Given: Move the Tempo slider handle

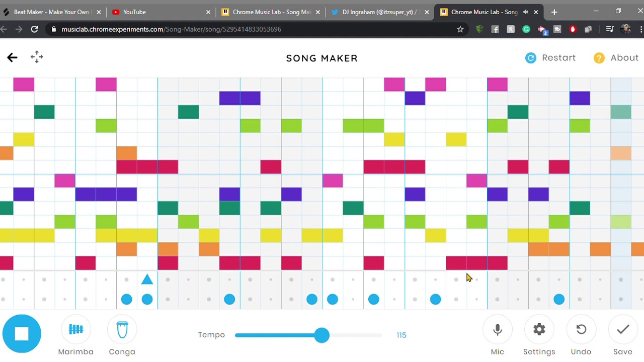Looking at the screenshot, I should (322, 335).
